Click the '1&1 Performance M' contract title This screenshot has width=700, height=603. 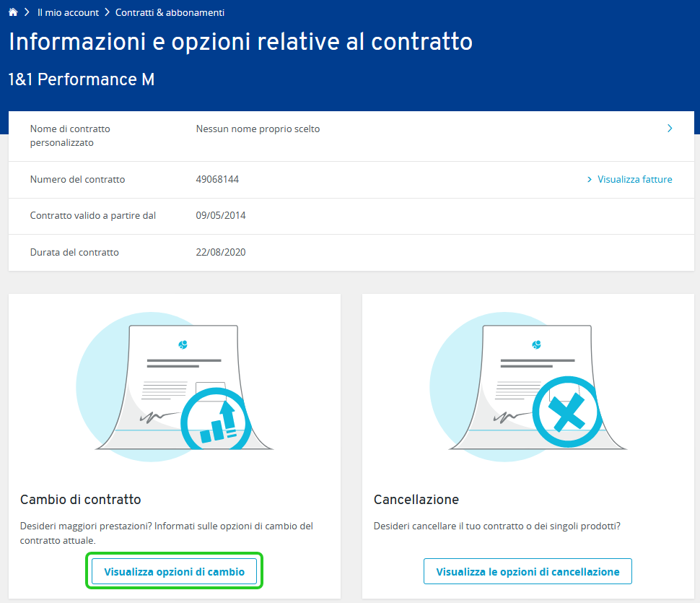click(x=82, y=79)
